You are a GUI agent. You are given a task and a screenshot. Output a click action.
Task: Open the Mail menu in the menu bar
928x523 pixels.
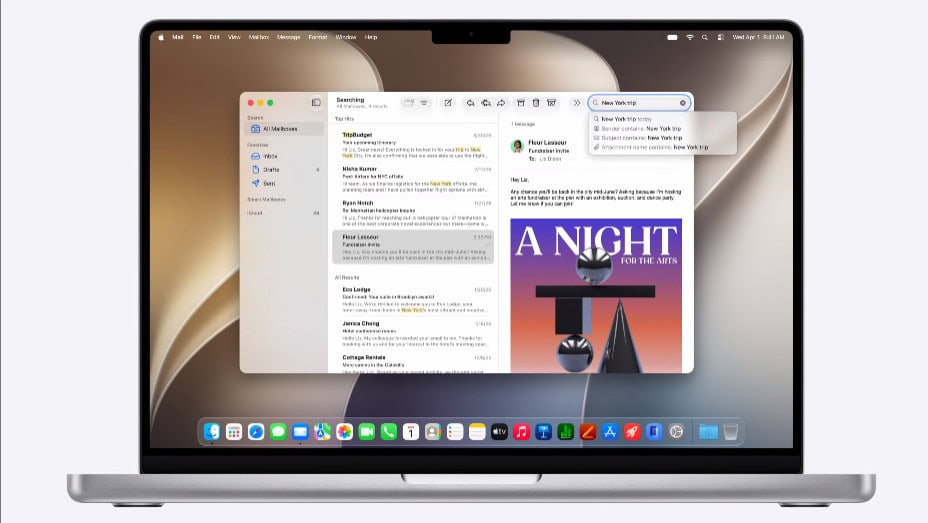(178, 37)
